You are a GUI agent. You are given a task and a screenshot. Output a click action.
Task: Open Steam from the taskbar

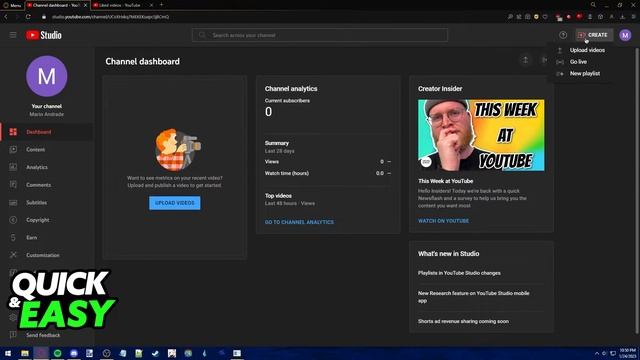155,353
